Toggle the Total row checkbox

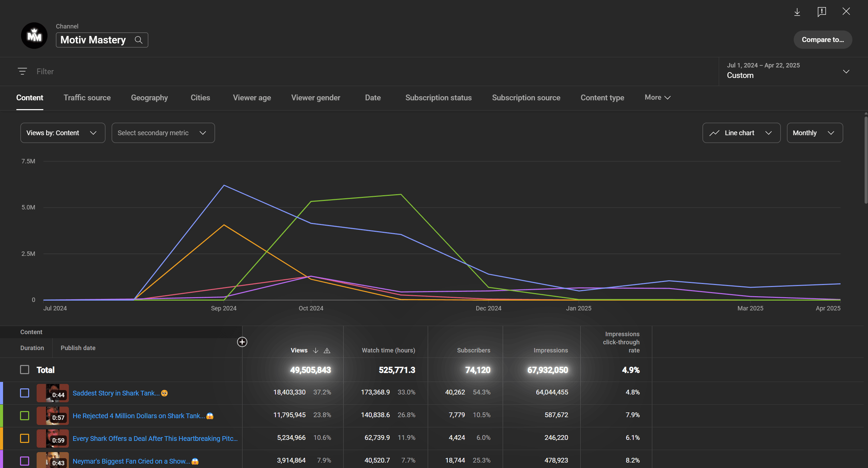click(24, 370)
